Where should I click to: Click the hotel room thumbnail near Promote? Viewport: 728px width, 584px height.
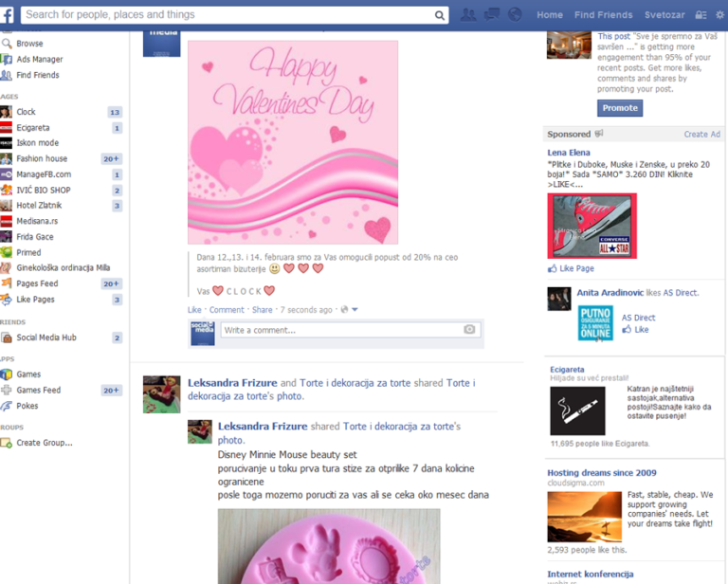pos(569,45)
